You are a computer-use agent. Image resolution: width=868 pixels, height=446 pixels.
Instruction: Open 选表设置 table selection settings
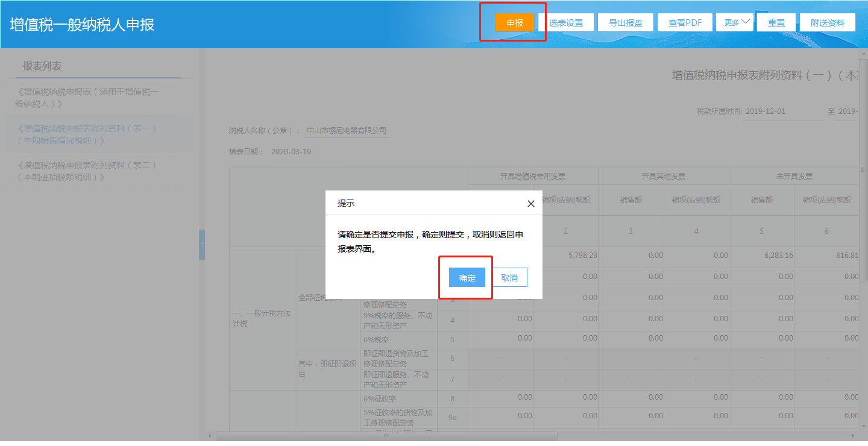coord(565,23)
